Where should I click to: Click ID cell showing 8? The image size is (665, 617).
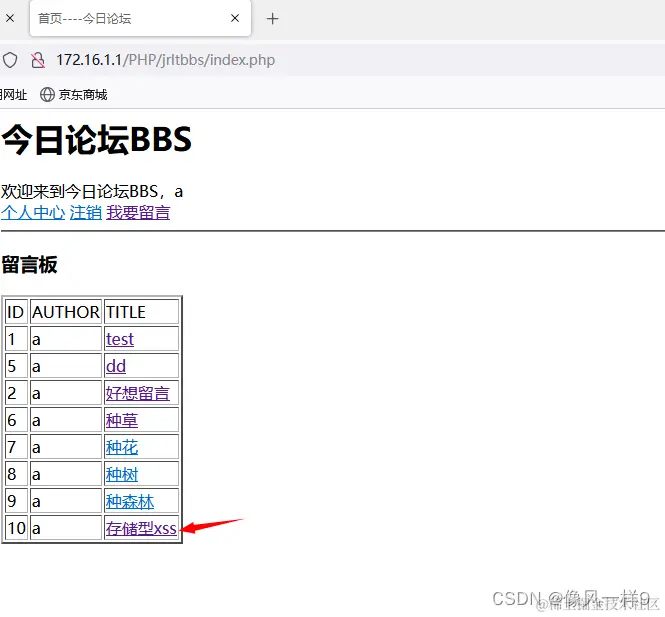click(17, 474)
